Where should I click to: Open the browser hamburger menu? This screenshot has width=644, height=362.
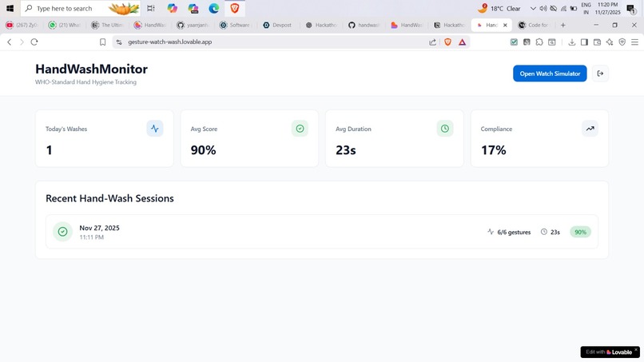(x=634, y=42)
